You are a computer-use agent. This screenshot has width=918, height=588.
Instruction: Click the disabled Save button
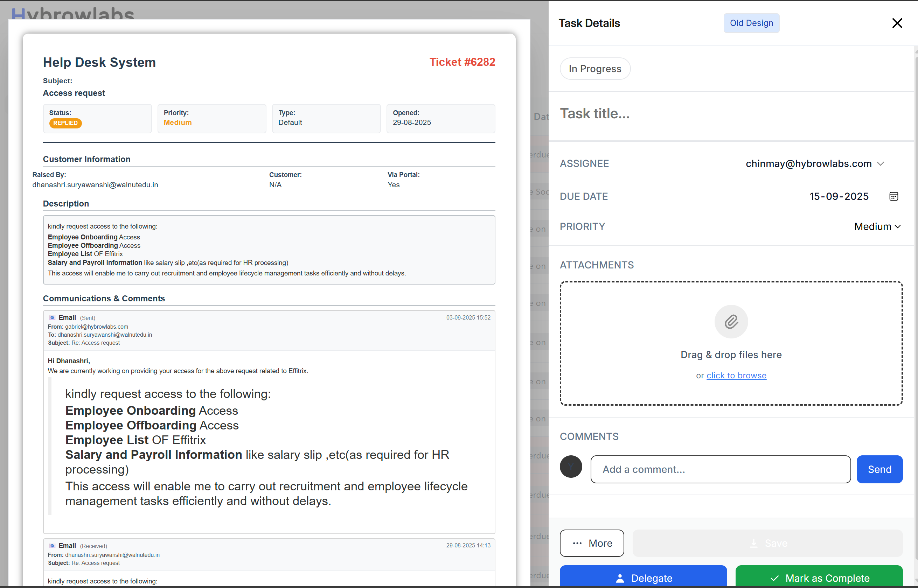767,543
